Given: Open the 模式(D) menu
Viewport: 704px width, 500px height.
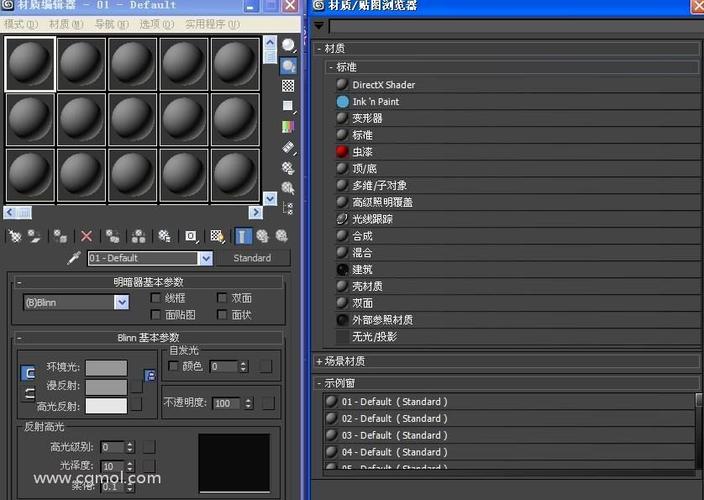Looking at the screenshot, I should [21, 24].
